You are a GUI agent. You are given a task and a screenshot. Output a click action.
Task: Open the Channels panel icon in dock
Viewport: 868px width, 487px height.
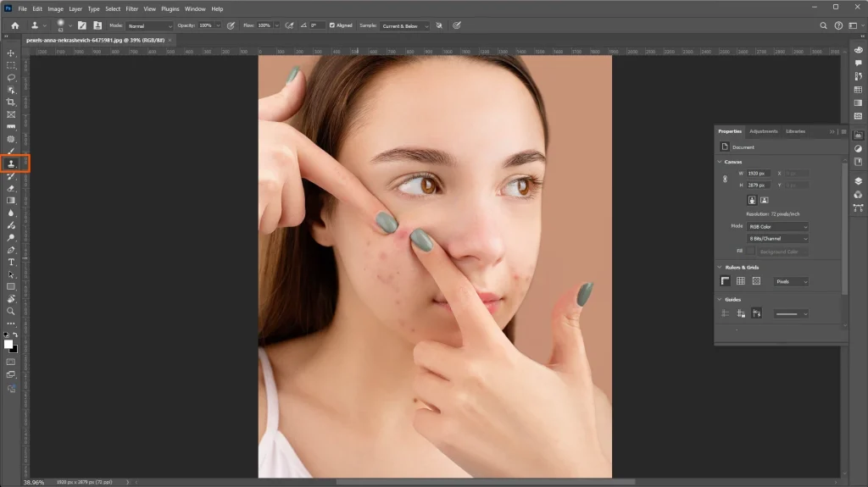858,194
